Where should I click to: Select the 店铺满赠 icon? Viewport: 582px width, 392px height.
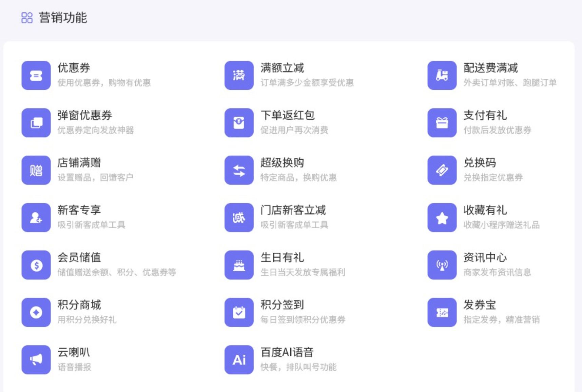coord(36,170)
